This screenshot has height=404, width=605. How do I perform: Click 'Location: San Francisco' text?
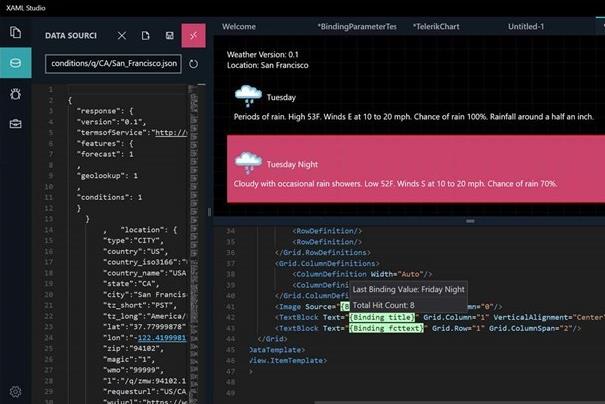point(267,65)
